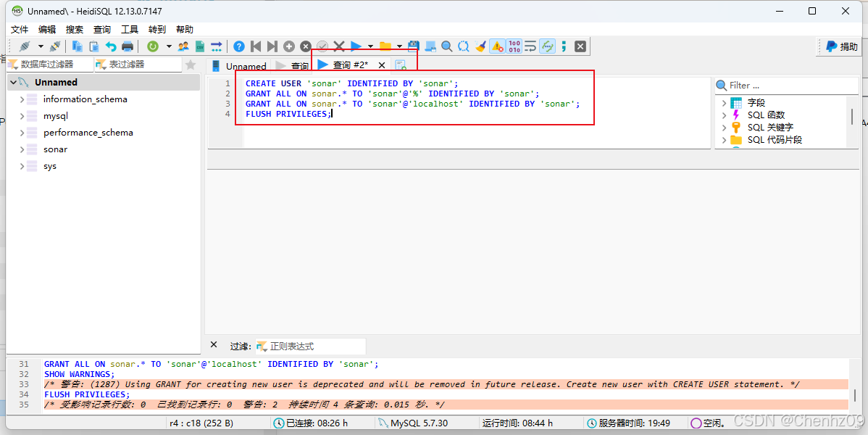Open the 搜索 menu
Viewport: 868px width, 435px height.
pos(75,30)
